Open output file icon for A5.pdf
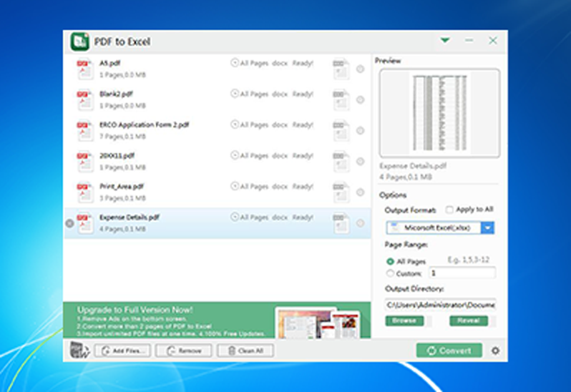 (x=341, y=69)
